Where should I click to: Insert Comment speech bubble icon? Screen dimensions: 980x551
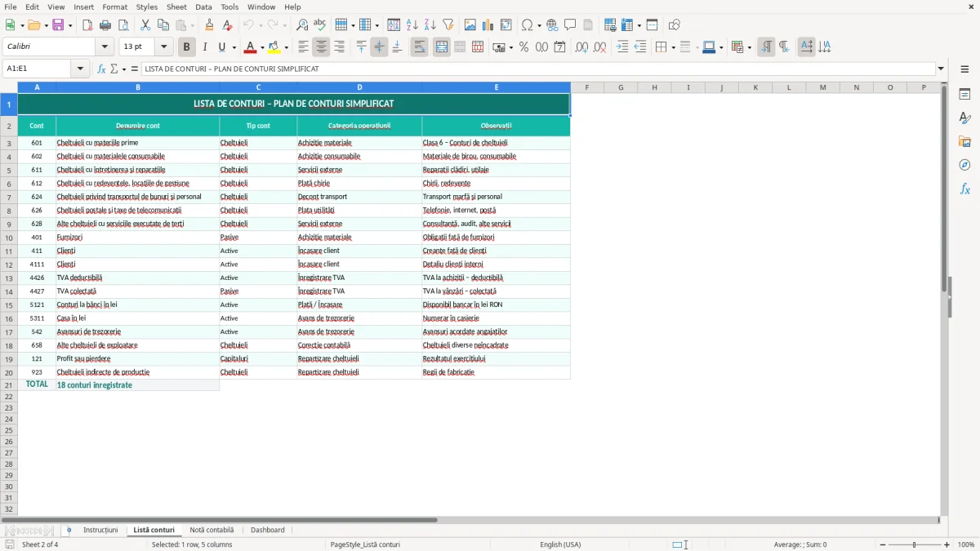point(570,25)
